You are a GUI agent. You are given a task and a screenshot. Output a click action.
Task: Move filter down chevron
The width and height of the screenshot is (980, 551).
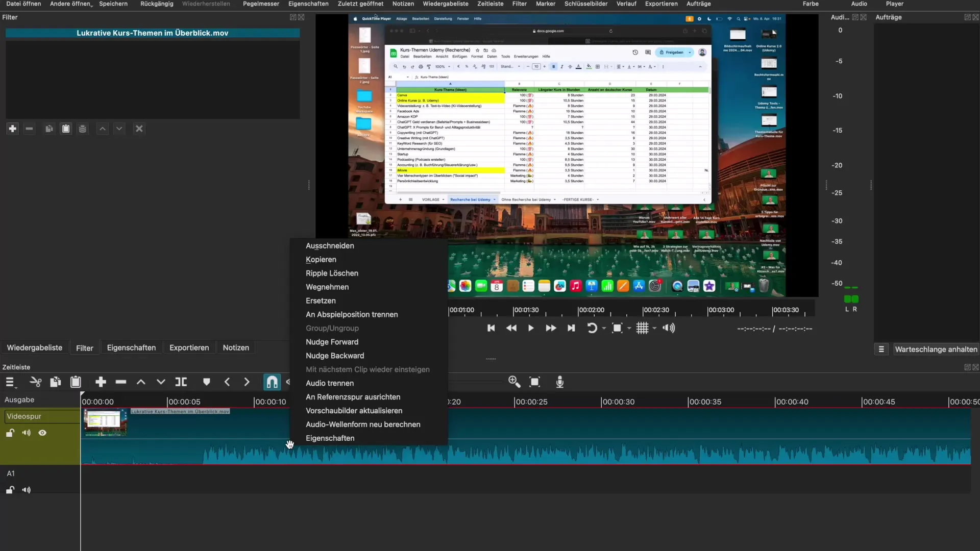coord(119,129)
